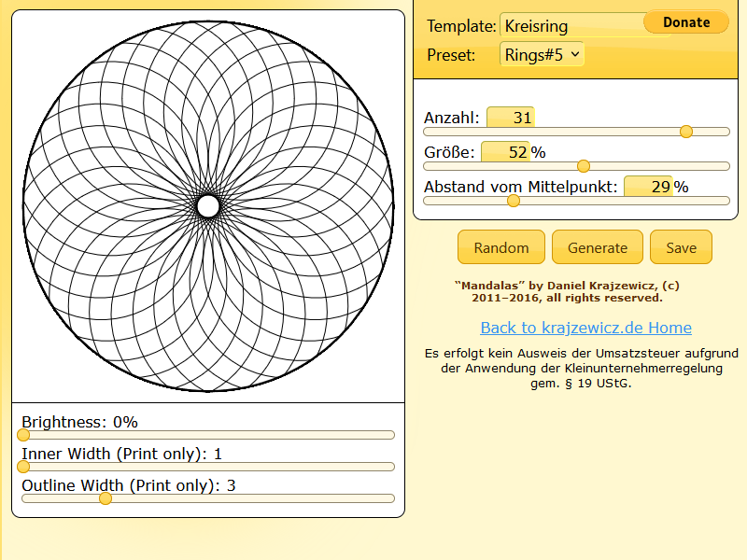Click the Outline Width slider handle
This screenshot has height=560, width=747.
[106, 498]
